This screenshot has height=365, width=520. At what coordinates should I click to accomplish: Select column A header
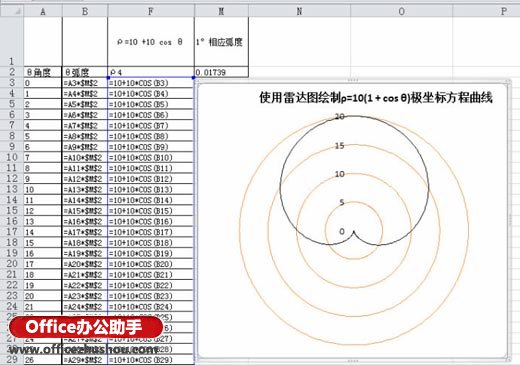tap(43, 11)
